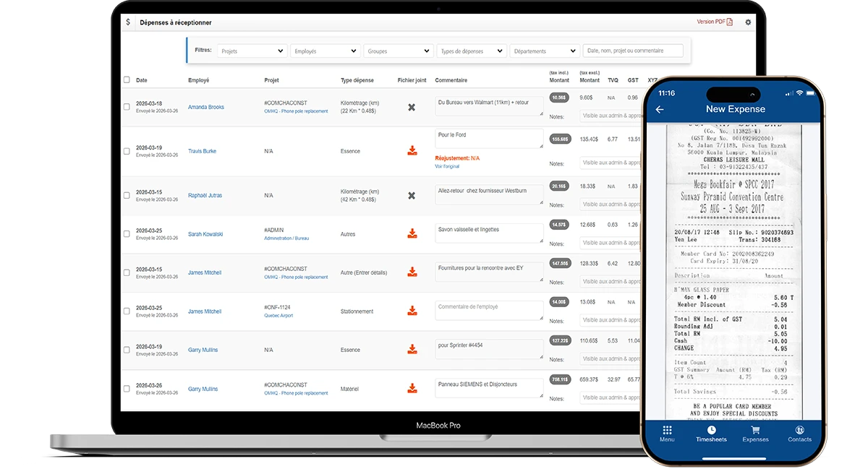Open employee link Sarah Kowalski
This screenshot has height=469, width=868.
(205, 234)
